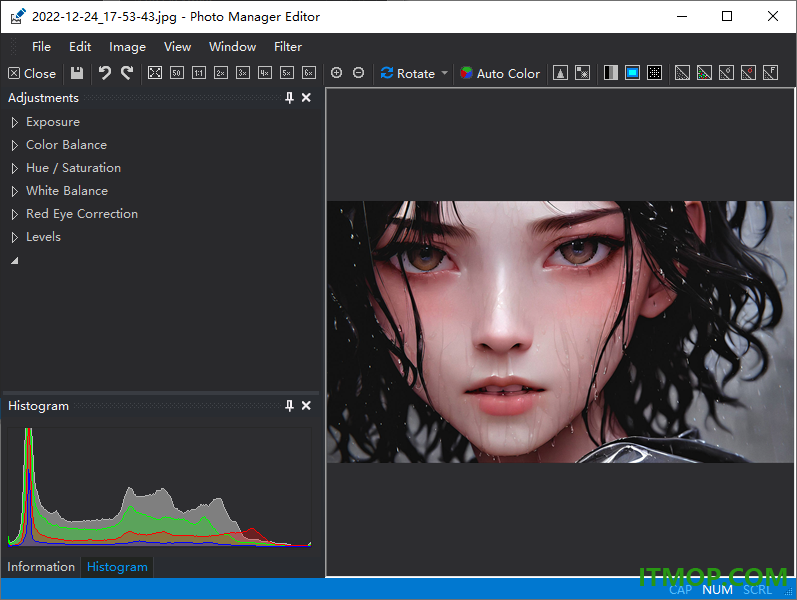Screen dimensions: 797x600
Task: Click the Rotate button
Action: pyautogui.click(x=408, y=73)
